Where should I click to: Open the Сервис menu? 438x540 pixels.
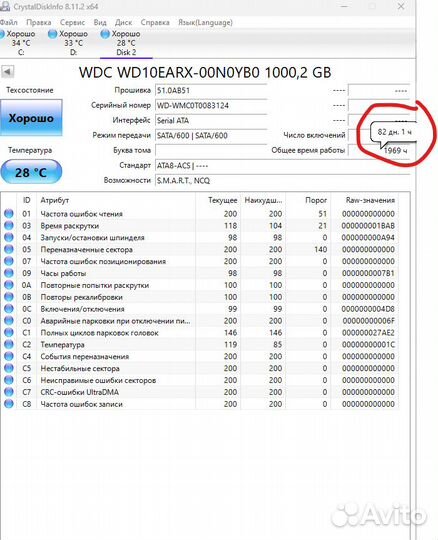[x=72, y=22]
